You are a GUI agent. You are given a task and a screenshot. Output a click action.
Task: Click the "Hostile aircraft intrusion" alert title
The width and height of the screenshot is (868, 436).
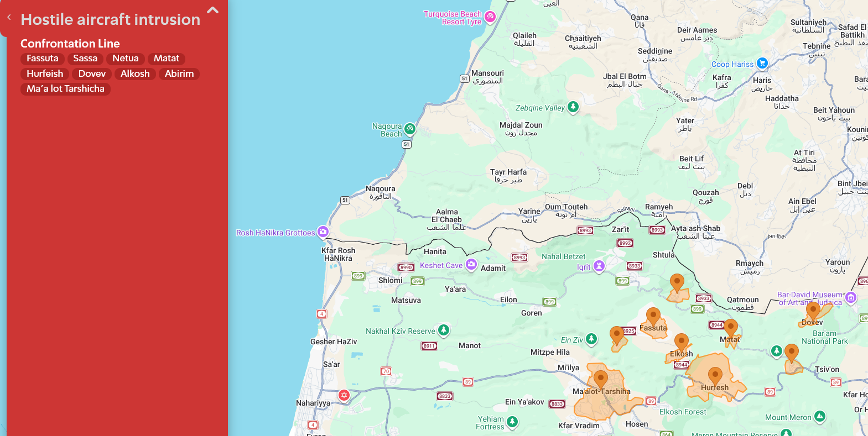pyautogui.click(x=111, y=19)
